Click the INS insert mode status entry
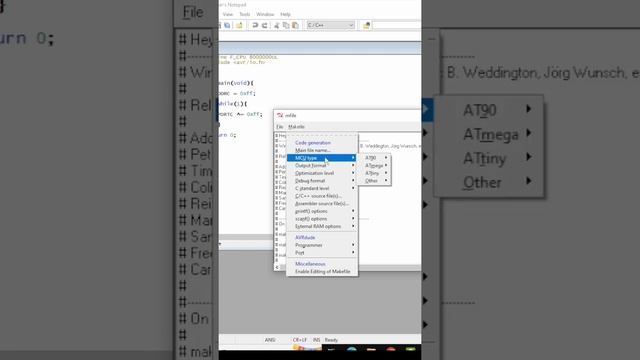The height and width of the screenshot is (360, 640). click(x=316, y=340)
